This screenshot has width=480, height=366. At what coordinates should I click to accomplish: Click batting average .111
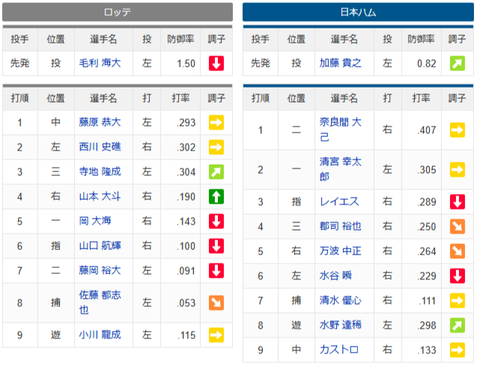coord(427,301)
